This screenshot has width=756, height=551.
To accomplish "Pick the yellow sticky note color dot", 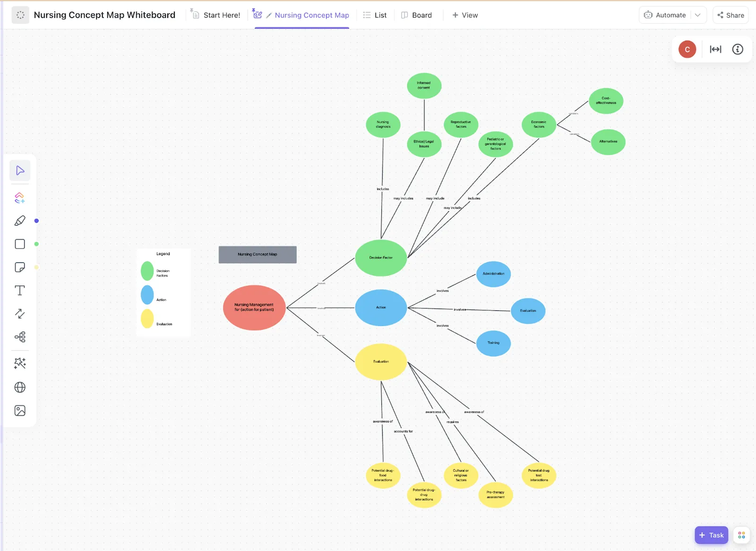I will (x=36, y=267).
